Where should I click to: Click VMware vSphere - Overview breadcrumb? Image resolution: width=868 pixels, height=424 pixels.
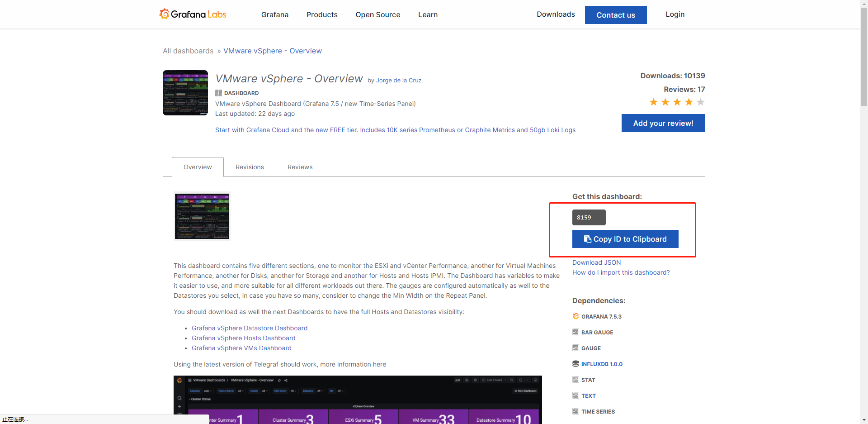[273, 51]
